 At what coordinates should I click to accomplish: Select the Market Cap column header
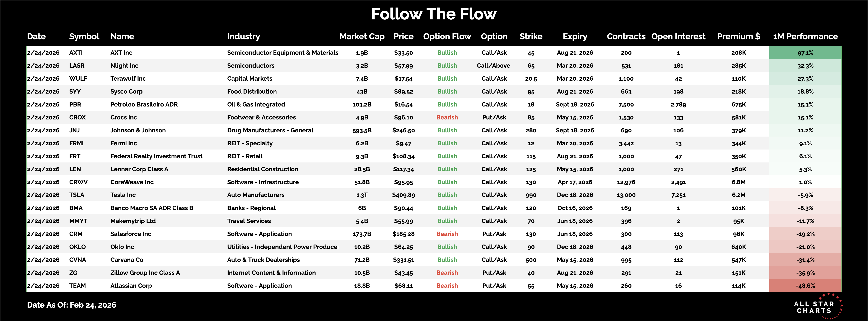(361, 36)
